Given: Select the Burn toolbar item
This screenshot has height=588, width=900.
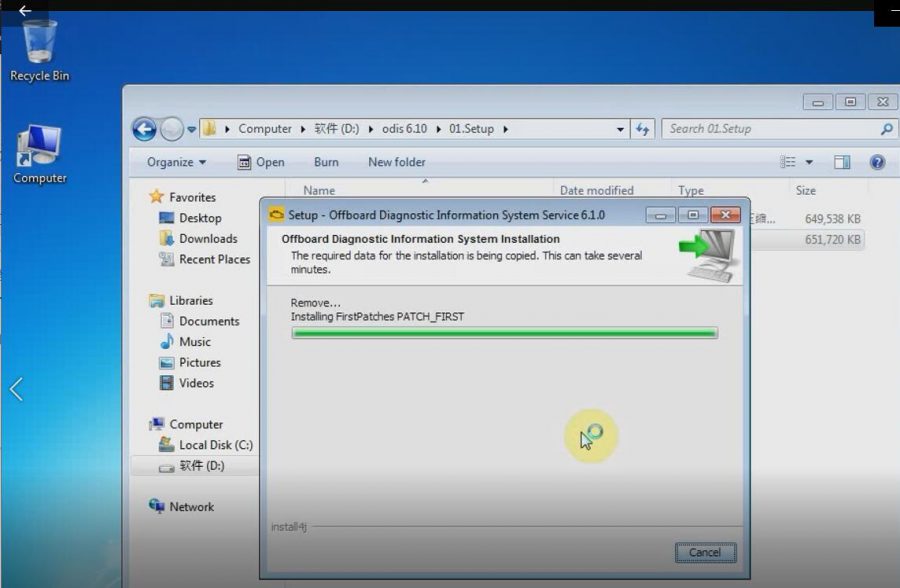Looking at the screenshot, I should pos(326,162).
